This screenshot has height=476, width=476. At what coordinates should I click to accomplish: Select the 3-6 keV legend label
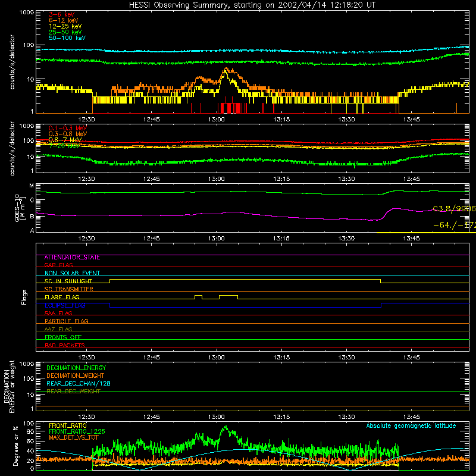pyautogui.click(x=61, y=14)
